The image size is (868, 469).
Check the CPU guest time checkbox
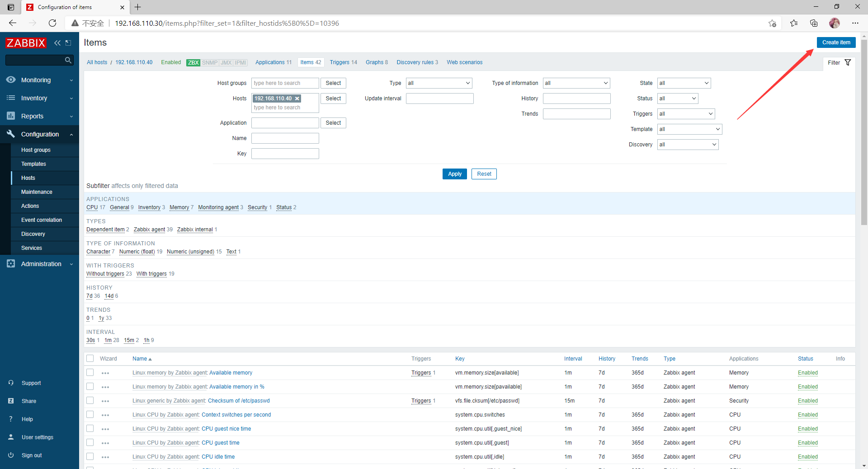(90, 442)
